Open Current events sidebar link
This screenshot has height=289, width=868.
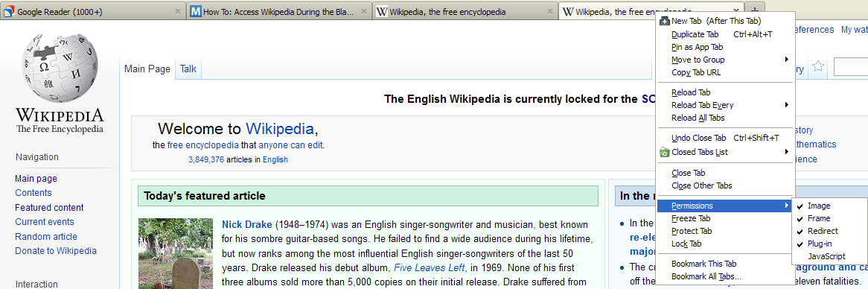click(x=44, y=221)
